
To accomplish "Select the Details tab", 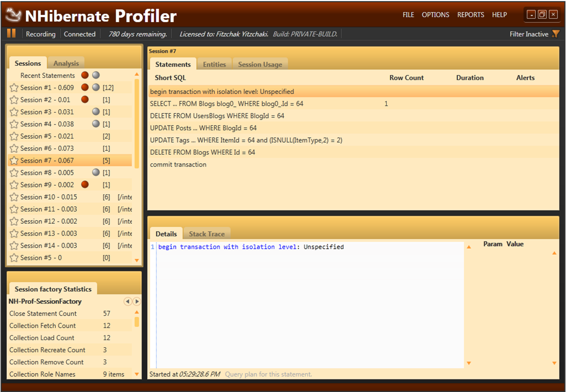I will tap(166, 233).
